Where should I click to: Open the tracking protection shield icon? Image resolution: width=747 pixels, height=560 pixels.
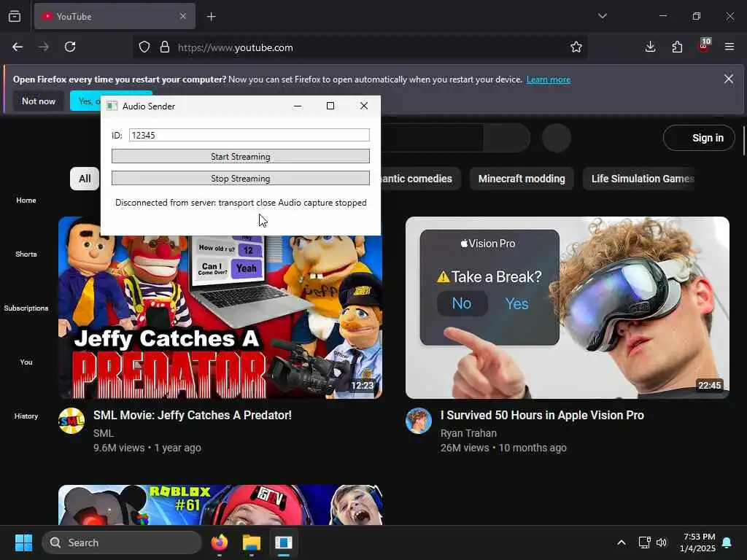[x=144, y=47]
